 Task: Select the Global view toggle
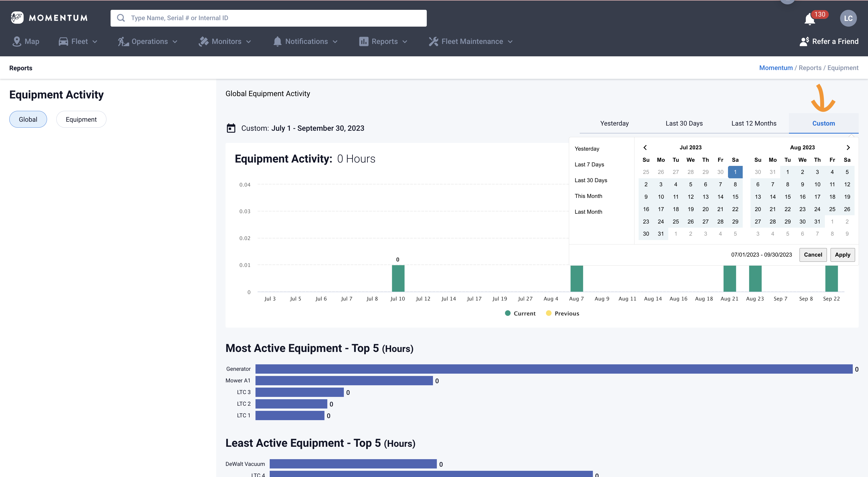coord(28,119)
